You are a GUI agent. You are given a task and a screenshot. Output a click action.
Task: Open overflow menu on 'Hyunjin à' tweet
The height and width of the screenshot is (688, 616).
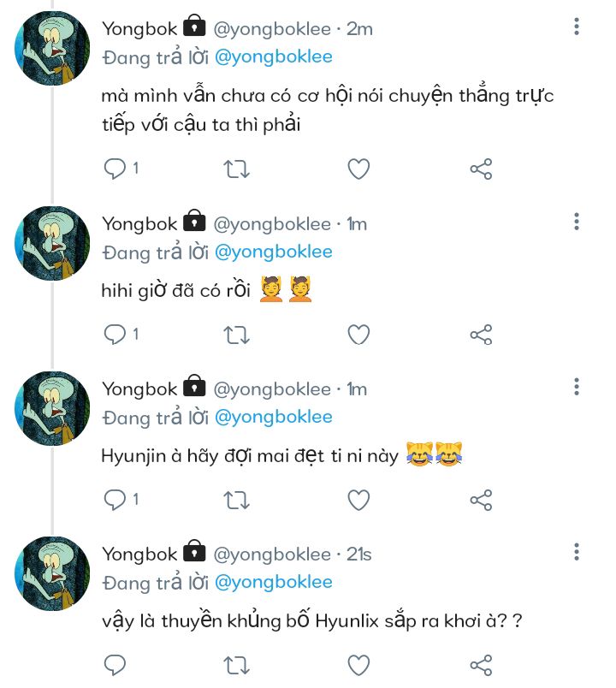point(577,387)
